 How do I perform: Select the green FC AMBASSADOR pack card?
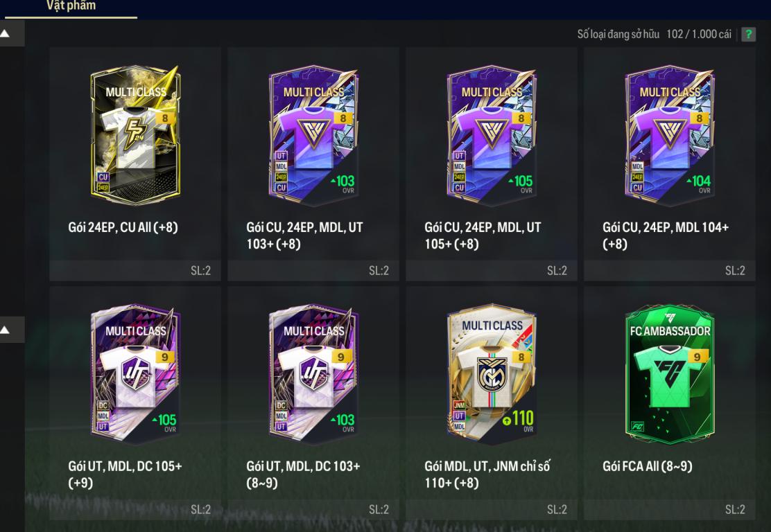pyautogui.click(x=670, y=374)
